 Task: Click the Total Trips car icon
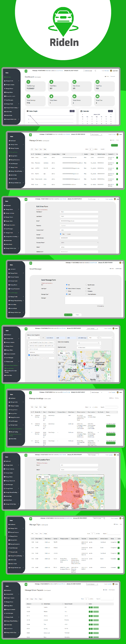pyautogui.click(x=97, y=82)
